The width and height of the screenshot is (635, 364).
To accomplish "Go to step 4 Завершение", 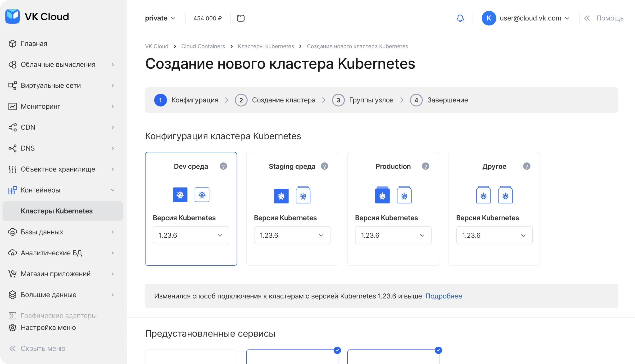I will point(439,100).
